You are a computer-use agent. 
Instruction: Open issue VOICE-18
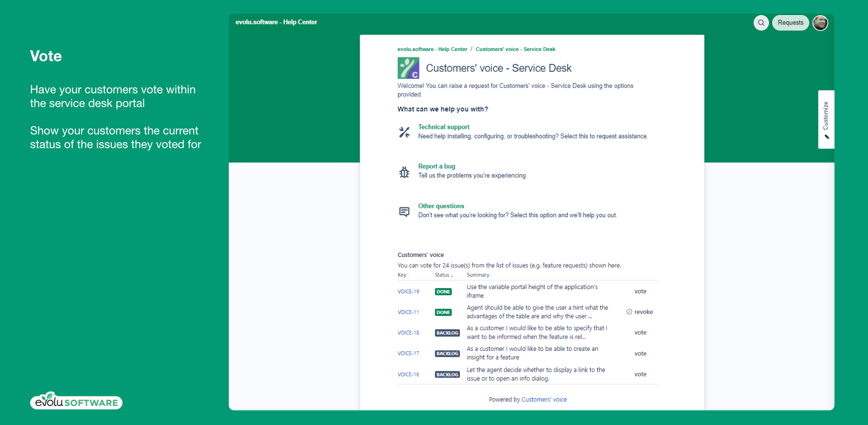click(409, 333)
